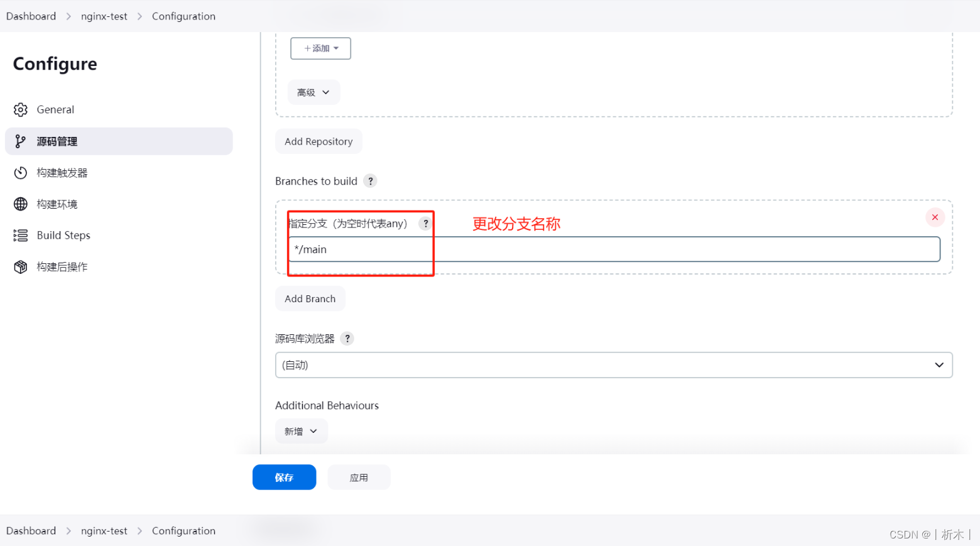Click the Additional Behaviours label
The image size is (980, 546).
327,406
